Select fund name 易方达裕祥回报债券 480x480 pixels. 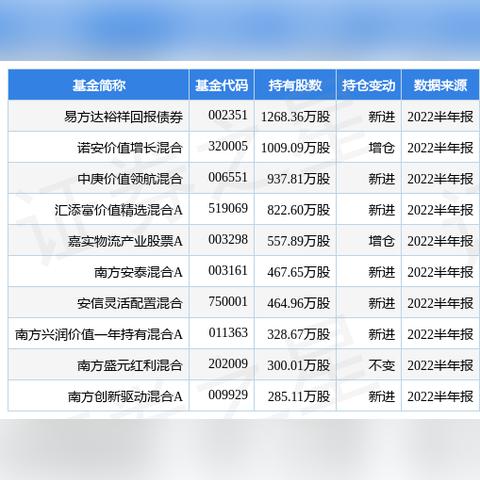pos(123,117)
